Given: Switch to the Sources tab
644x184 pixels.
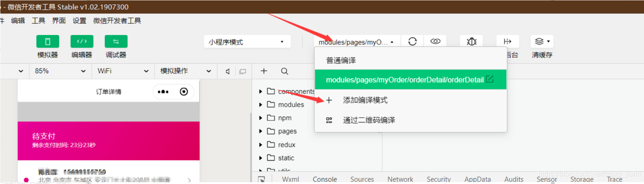Looking at the screenshot, I should click(x=362, y=179).
